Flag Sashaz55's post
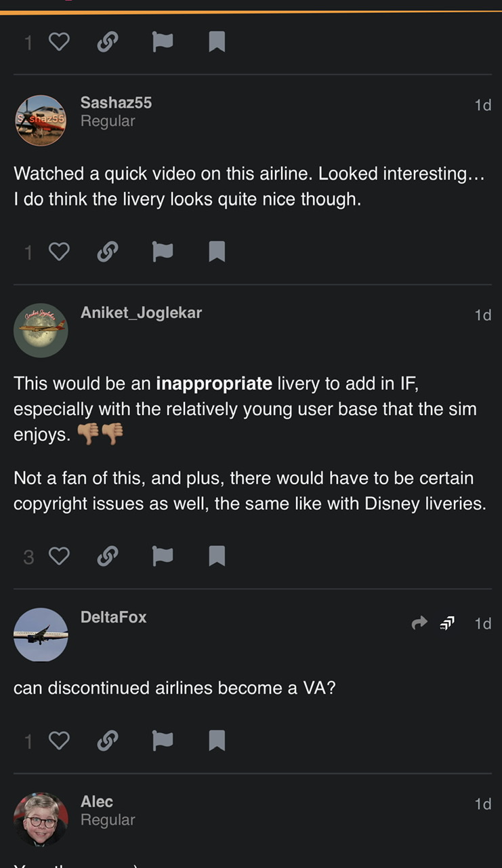 coord(162,252)
